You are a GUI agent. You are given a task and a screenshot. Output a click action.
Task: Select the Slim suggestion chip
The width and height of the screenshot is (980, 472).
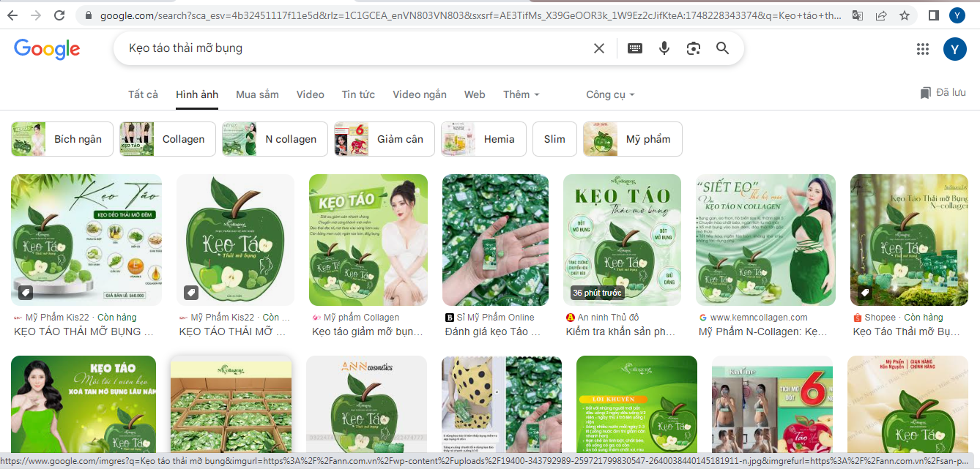click(x=554, y=138)
